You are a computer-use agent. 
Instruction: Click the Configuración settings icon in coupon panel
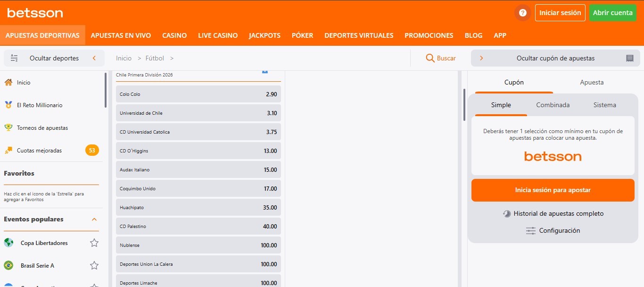point(530,230)
